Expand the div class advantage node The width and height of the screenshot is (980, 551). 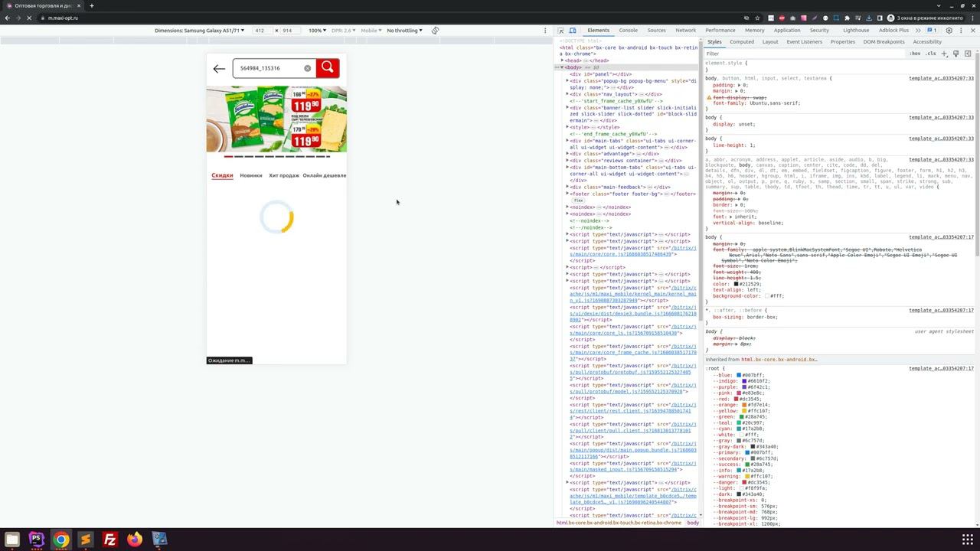(x=567, y=154)
